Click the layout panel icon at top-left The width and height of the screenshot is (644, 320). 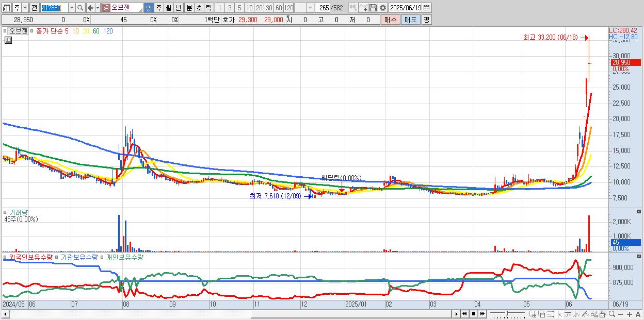[x=7, y=8]
